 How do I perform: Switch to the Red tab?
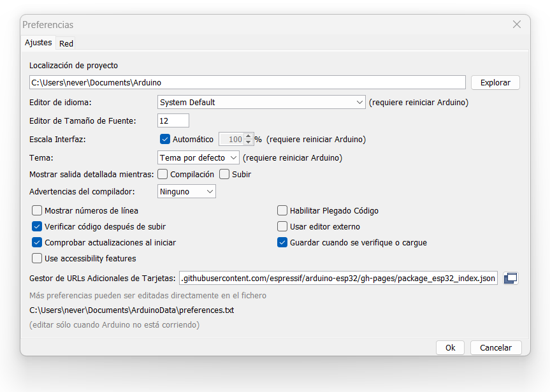[x=66, y=43]
